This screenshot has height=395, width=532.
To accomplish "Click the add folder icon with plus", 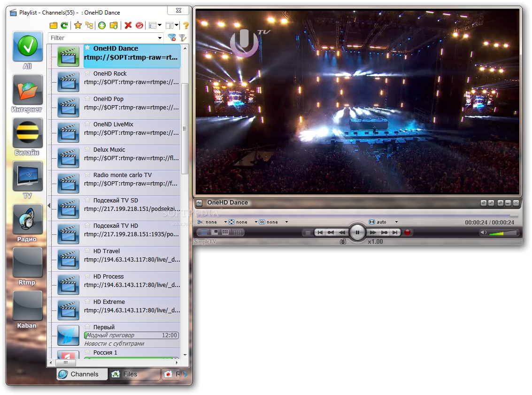I will 114,25.
